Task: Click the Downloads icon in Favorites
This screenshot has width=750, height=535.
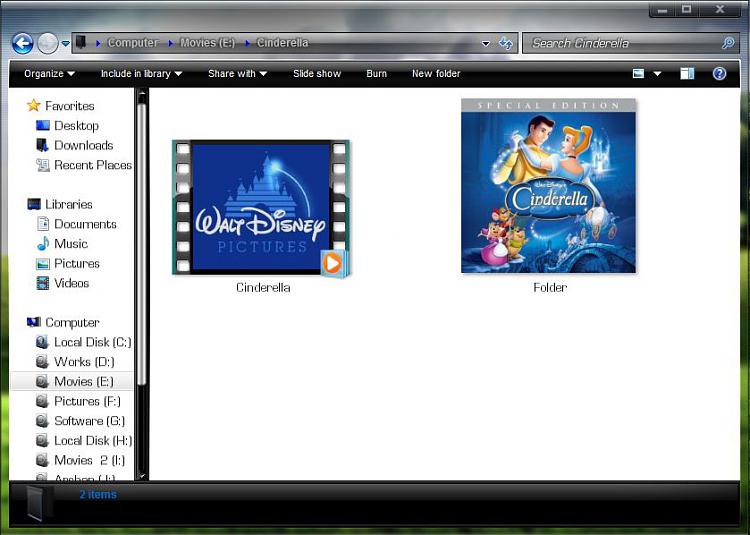Action: pos(42,145)
